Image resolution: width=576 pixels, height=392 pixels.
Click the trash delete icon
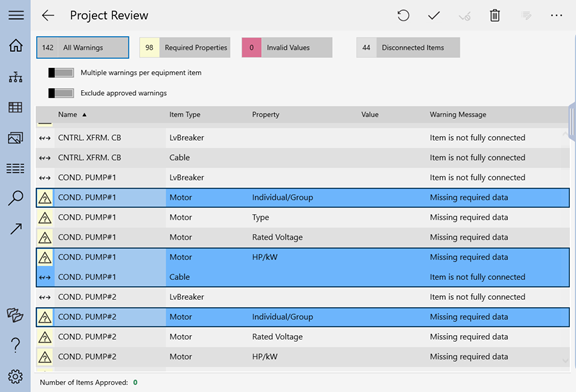point(495,15)
